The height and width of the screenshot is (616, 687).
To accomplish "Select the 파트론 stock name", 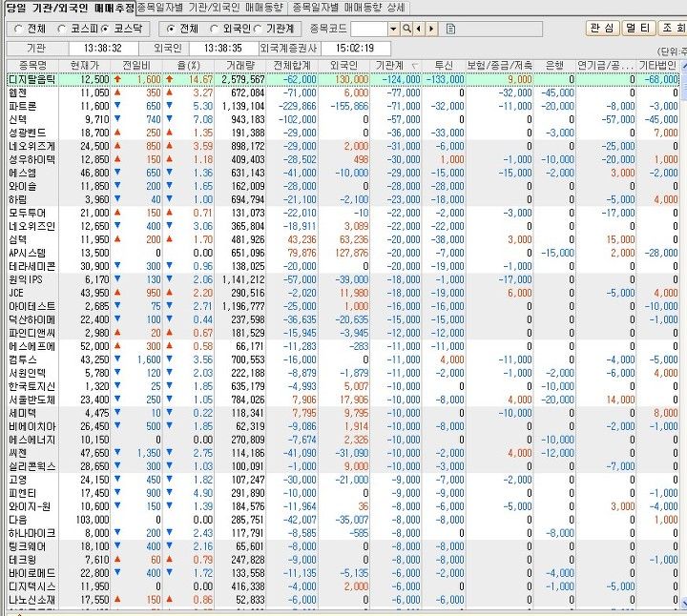I will (22, 106).
